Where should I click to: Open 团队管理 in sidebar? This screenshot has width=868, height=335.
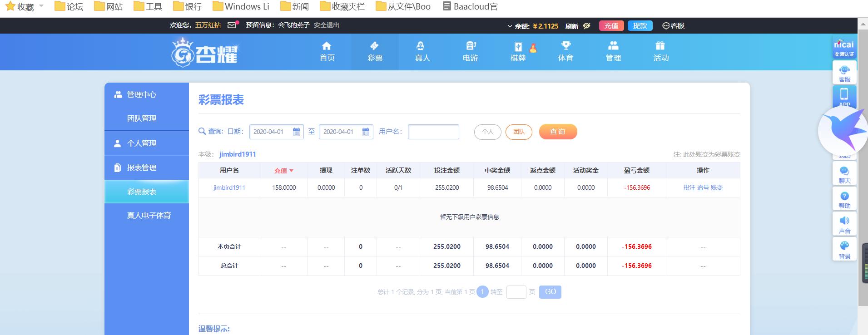click(x=141, y=118)
